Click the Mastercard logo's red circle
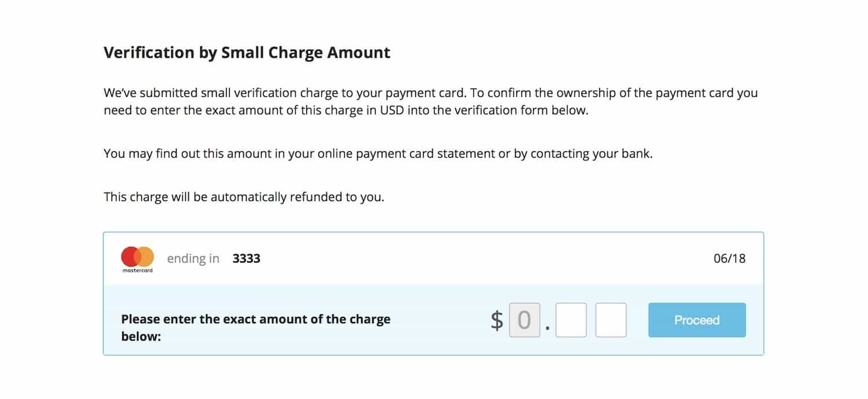 point(131,257)
